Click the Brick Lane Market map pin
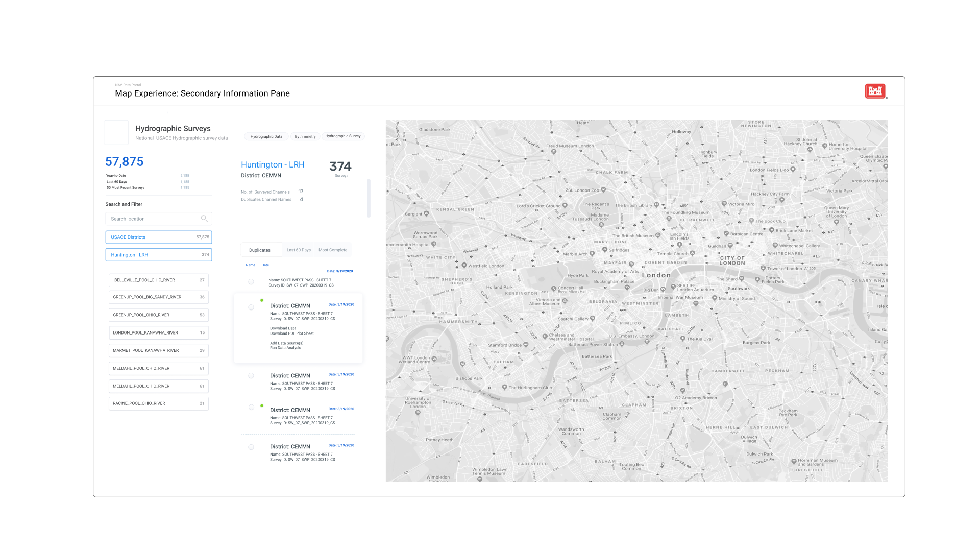 (x=772, y=230)
